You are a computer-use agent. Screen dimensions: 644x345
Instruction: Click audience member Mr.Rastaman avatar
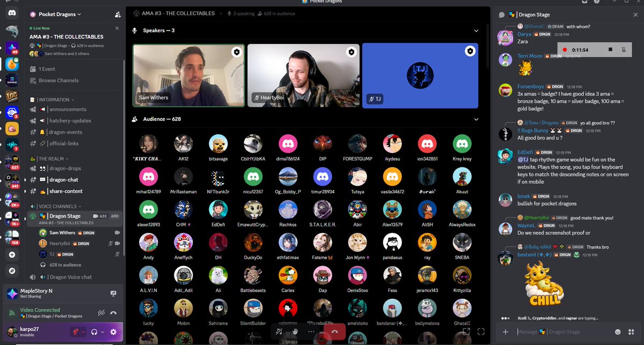coord(184,176)
